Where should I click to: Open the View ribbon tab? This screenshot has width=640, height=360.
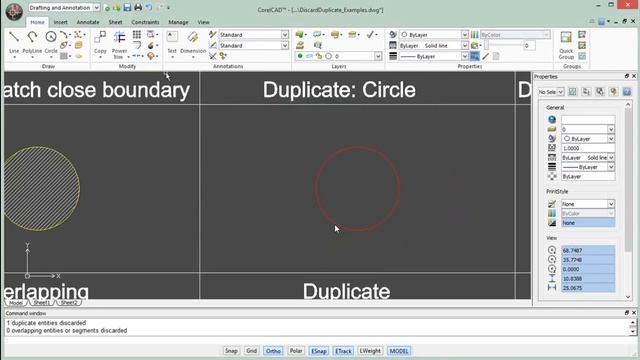click(x=203, y=22)
